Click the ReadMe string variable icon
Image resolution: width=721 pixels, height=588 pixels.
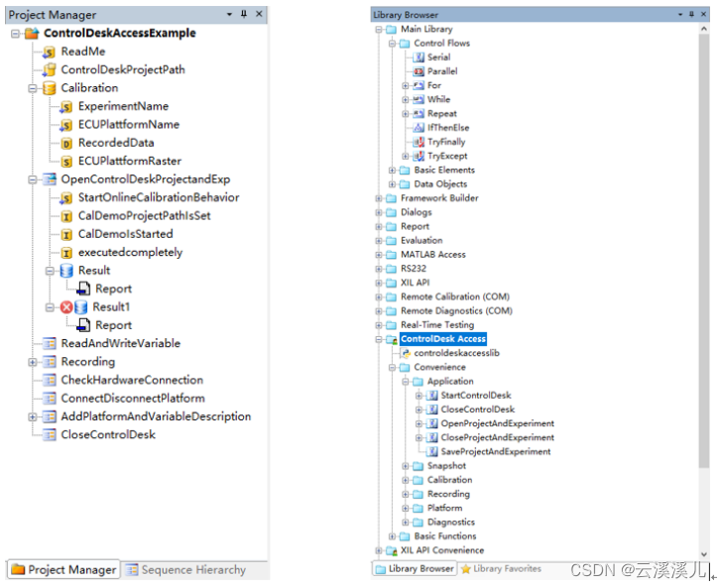point(49,52)
